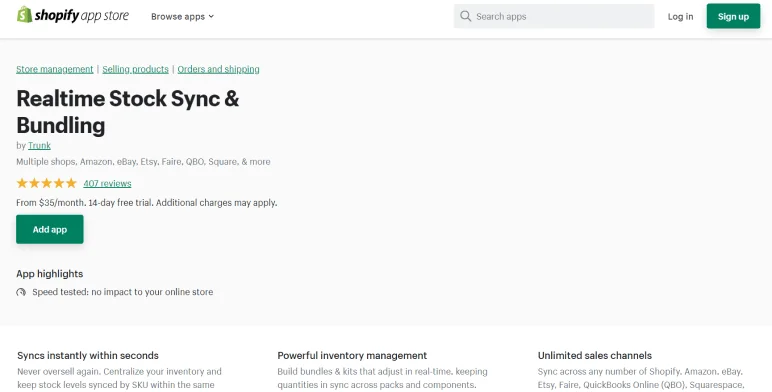Focus the Search apps field
The image size is (772, 392).
(x=554, y=16)
